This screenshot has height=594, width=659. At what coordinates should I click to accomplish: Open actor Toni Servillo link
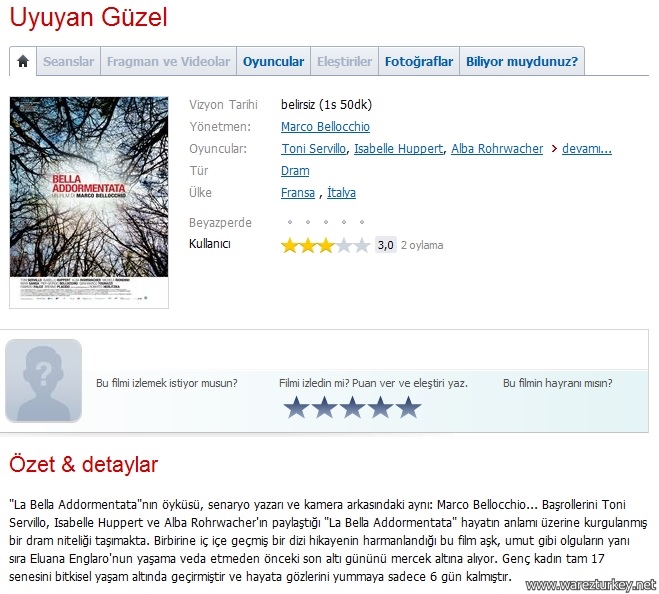[314, 149]
